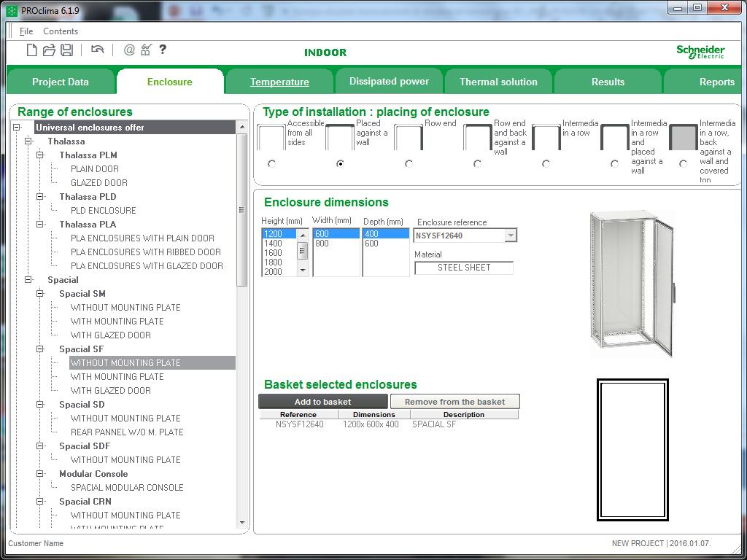Click the basket Reference column header

(298, 414)
